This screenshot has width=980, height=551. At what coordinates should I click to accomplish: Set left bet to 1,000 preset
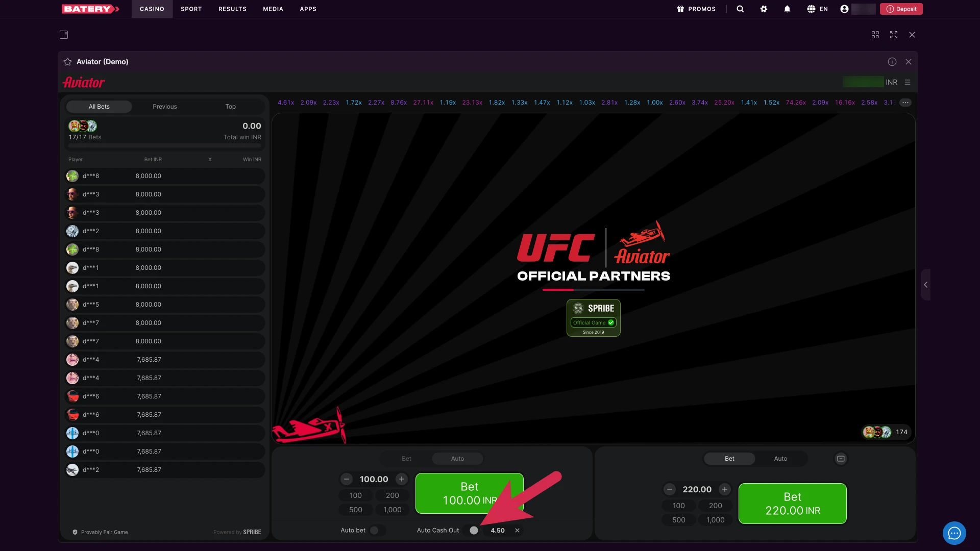(x=393, y=510)
